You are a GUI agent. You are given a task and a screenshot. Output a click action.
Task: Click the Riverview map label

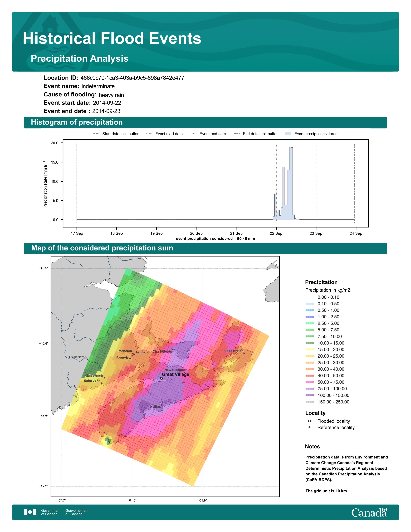pos(124,358)
